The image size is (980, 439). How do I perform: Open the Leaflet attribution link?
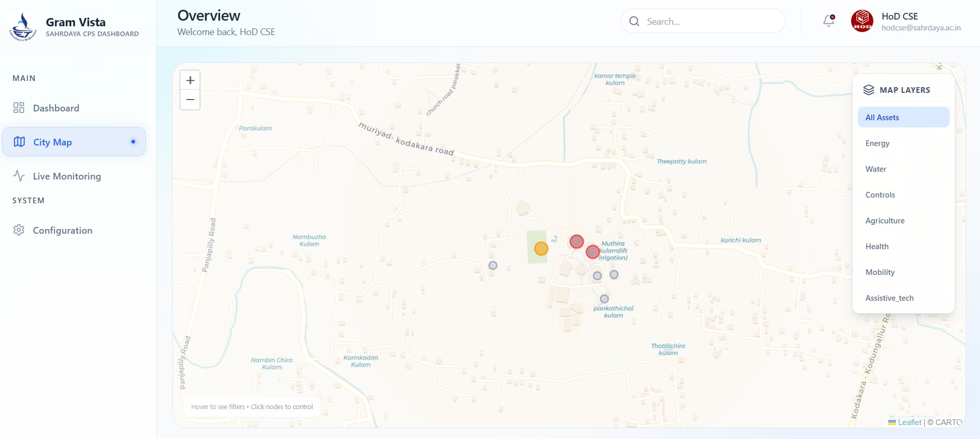click(x=909, y=422)
